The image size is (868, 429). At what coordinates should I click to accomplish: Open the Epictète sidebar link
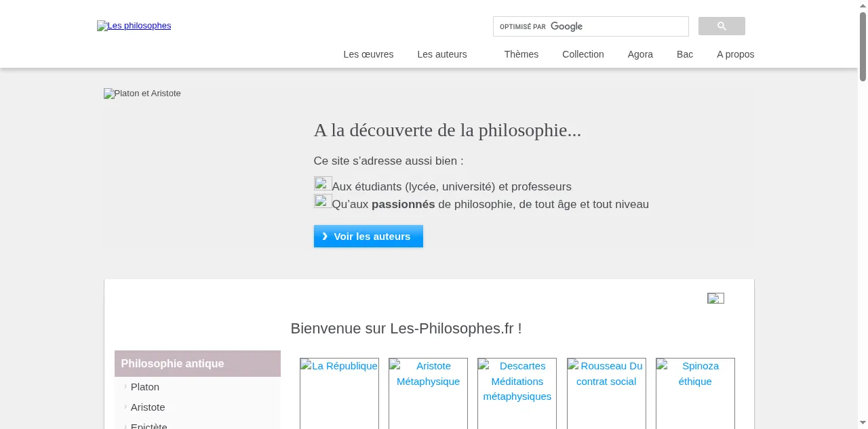point(149,426)
